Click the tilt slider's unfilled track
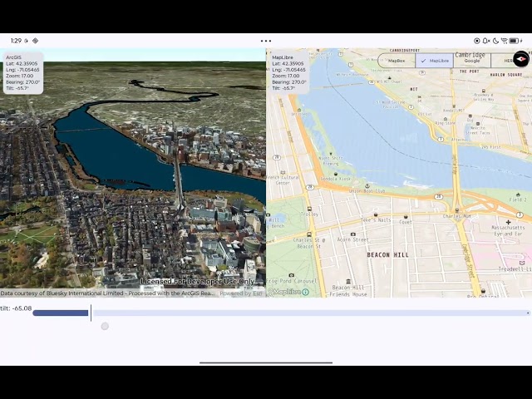Viewport: 532px width, 399px height. click(311, 313)
